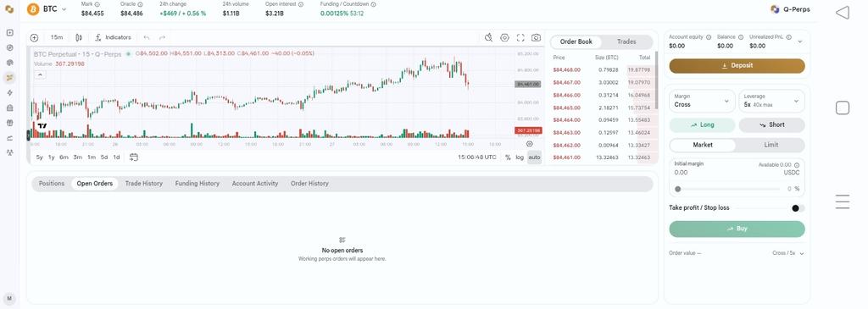This screenshot has height=309, width=868.
Task: Open the Margin Cross dropdown
Action: [702, 101]
